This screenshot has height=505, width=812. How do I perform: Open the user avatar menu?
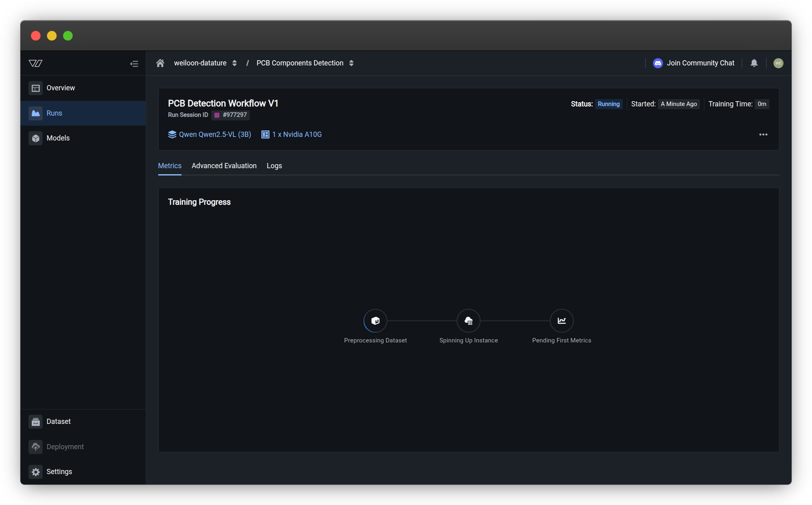coord(778,63)
